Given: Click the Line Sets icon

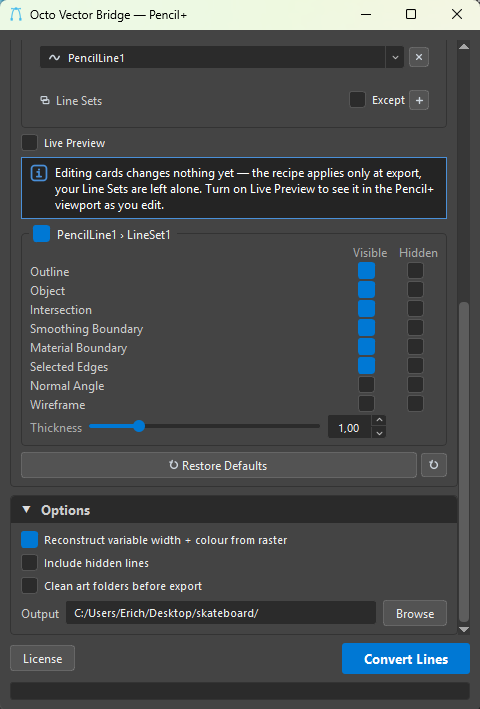Looking at the screenshot, I should coord(45,100).
